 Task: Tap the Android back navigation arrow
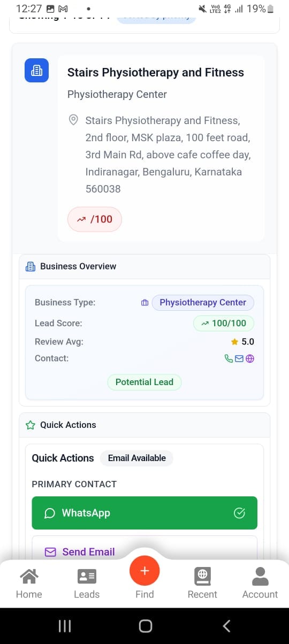(226, 626)
